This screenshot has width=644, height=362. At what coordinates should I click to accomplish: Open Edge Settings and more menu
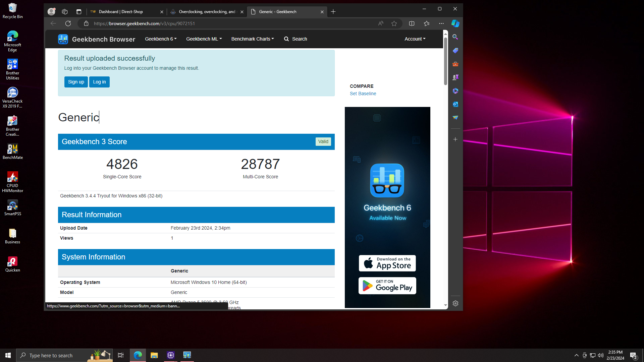pyautogui.click(x=441, y=23)
